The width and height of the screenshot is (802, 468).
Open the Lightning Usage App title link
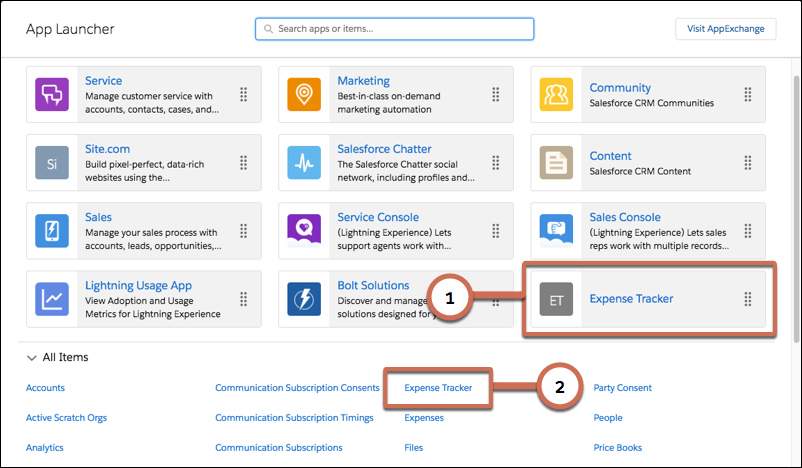click(x=138, y=285)
